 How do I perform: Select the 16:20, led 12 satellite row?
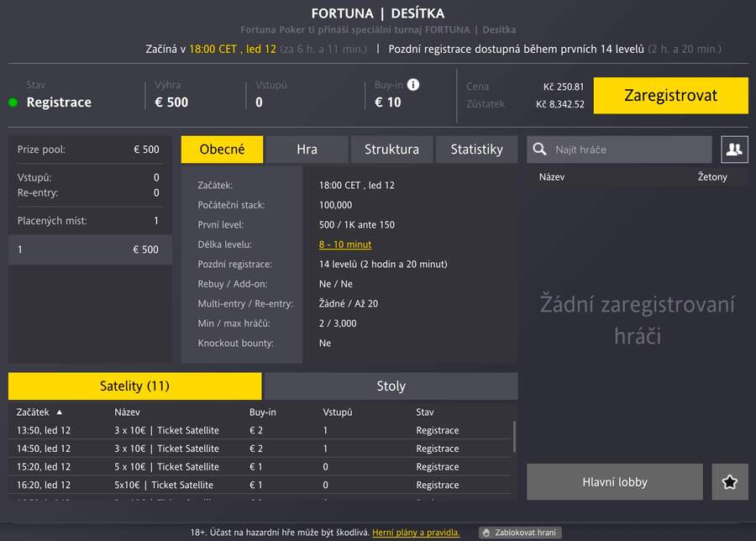(x=260, y=485)
